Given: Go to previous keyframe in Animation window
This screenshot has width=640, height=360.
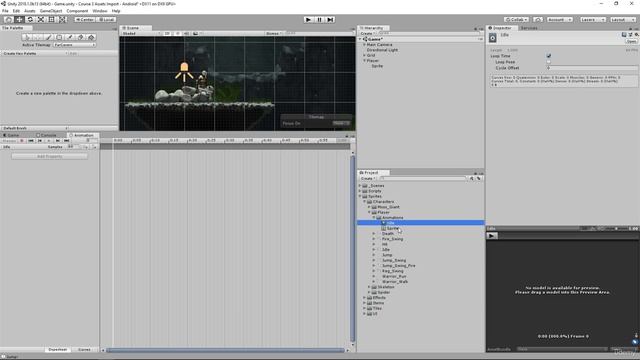Looking at the screenshot, I should click(x=40, y=141).
